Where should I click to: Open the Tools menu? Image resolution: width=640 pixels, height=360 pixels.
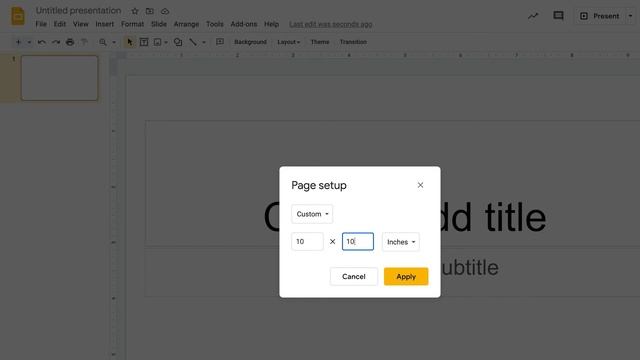point(215,24)
